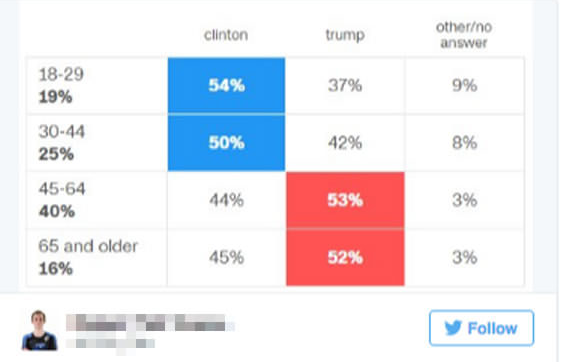
Task: Open the tweet author's profile photo
Action: click(39, 330)
